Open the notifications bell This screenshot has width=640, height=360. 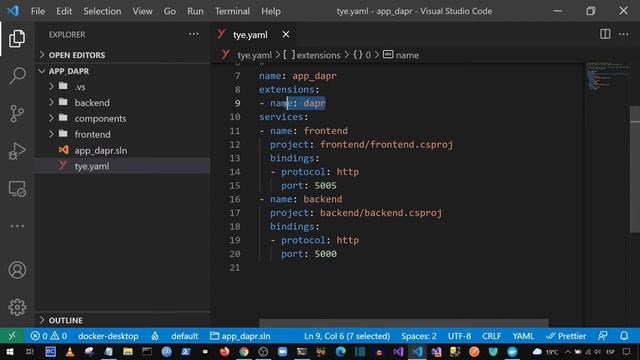click(624, 336)
